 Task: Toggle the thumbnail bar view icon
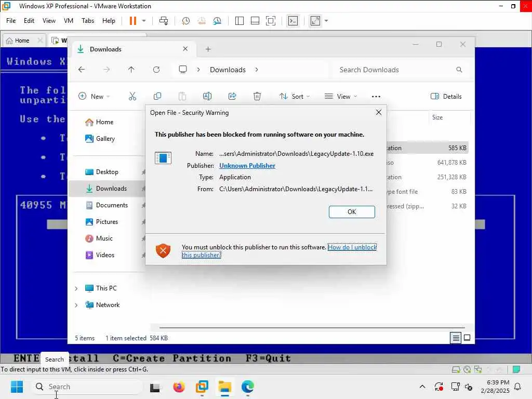tap(255, 21)
